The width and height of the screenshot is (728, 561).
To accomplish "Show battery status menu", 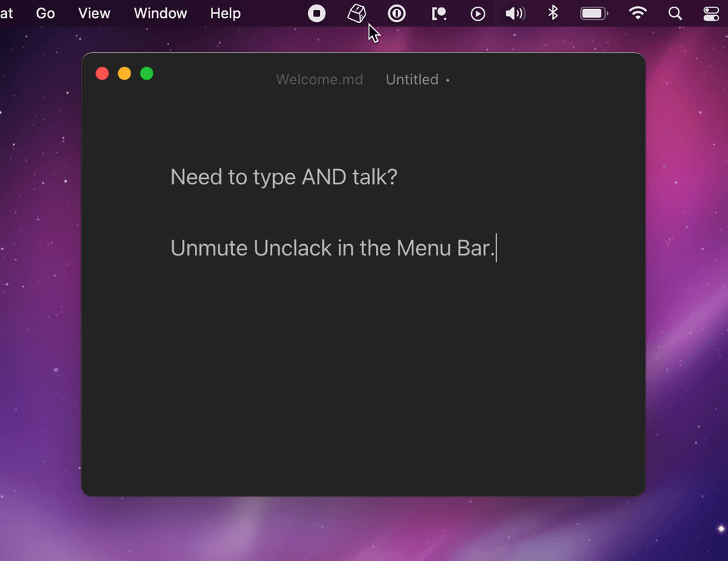I will coord(594,14).
